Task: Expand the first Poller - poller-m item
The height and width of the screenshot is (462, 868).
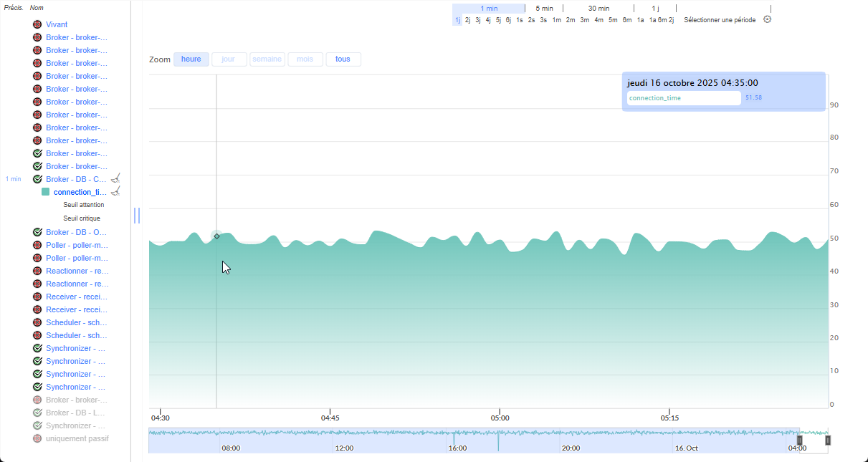Action: pos(76,245)
